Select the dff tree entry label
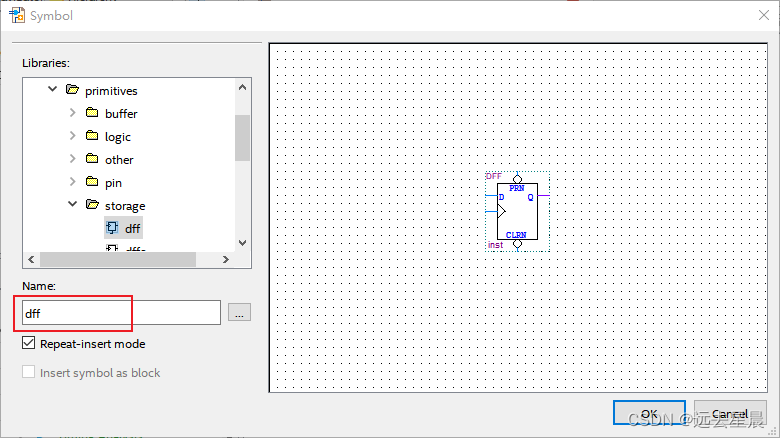This screenshot has width=780, height=438. point(132,228)
